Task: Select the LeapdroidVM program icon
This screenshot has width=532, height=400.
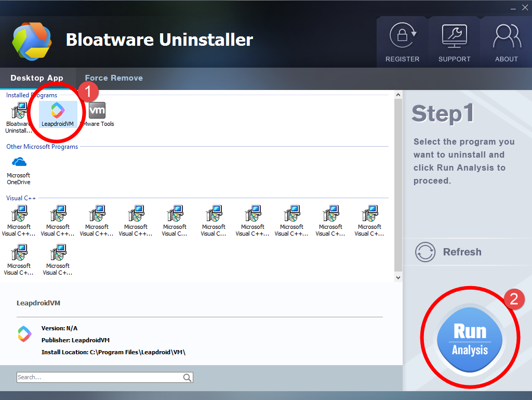Action: click(x=58, y=111)
